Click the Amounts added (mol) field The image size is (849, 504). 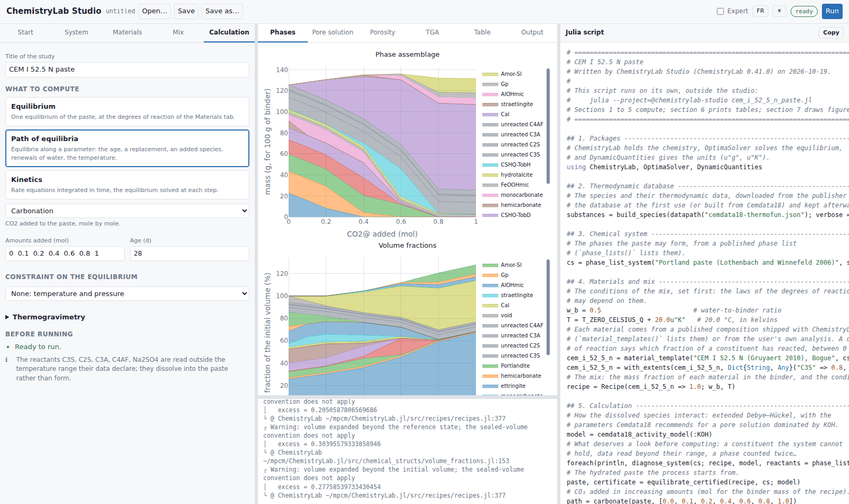click(65, 254)
